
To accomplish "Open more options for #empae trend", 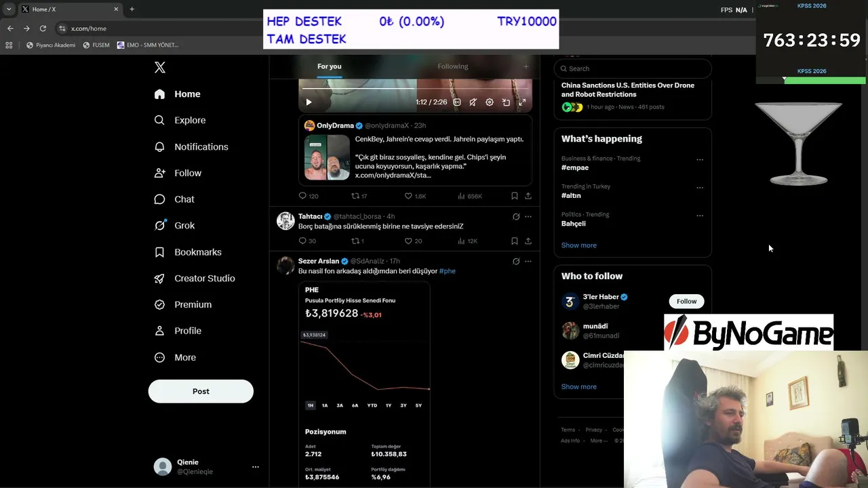I will click(x=700, y=160).
